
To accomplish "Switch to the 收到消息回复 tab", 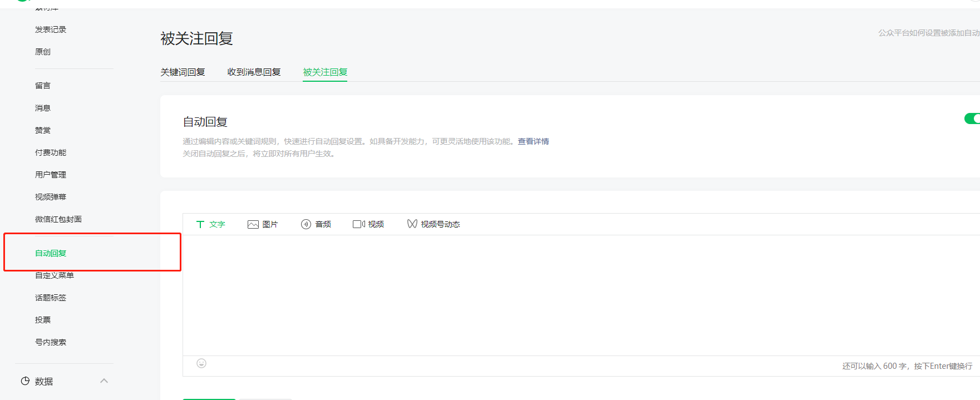I will click(254, 72).
